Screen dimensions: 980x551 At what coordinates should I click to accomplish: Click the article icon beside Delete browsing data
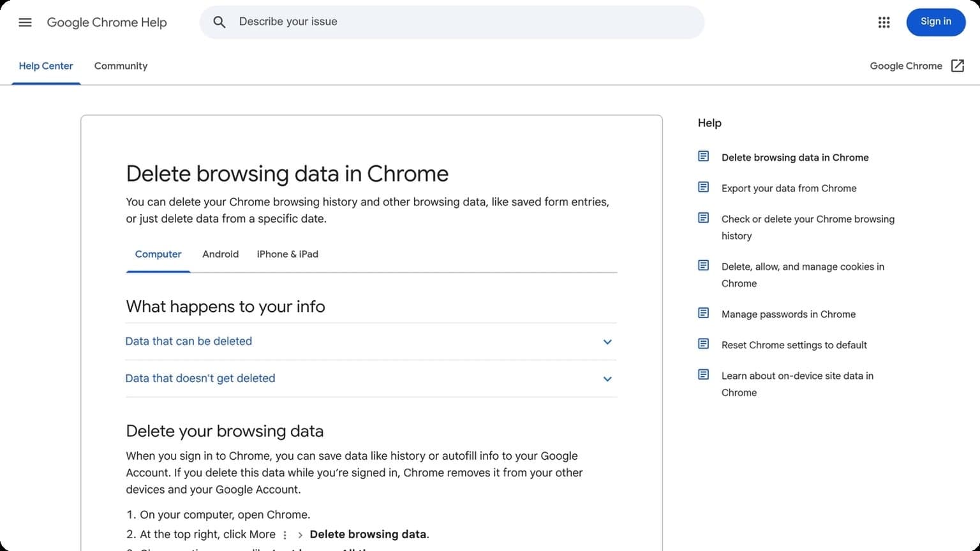point(703,156)
